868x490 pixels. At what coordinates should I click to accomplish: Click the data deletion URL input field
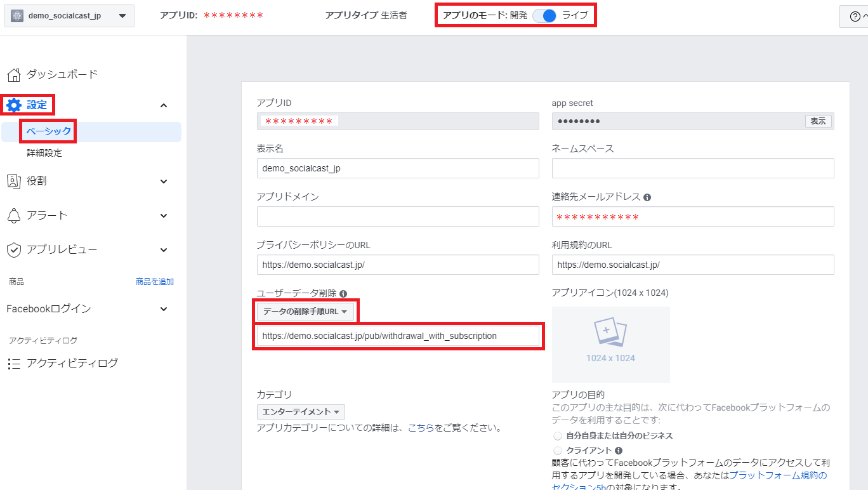coord(398,336)
